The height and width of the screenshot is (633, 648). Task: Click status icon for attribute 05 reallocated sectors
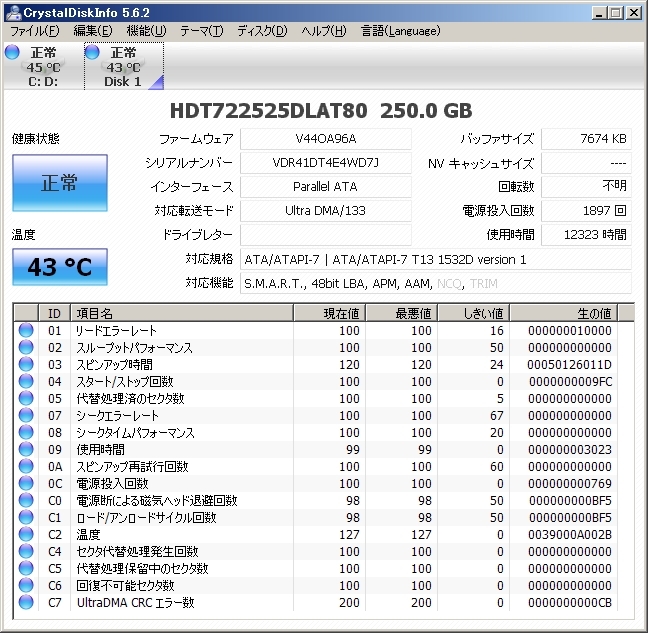[x=26, y=399]
